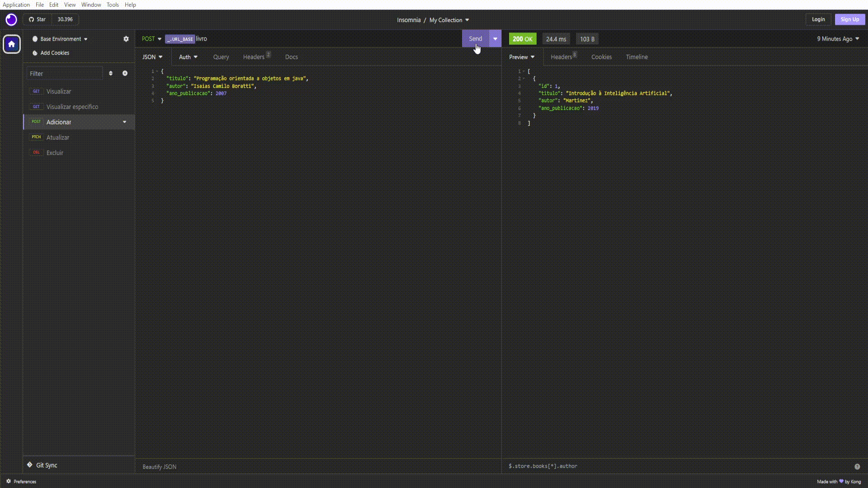Open the JSONPath filter help icon
This screenshot has width=868, height=488.
pos(857,466)
